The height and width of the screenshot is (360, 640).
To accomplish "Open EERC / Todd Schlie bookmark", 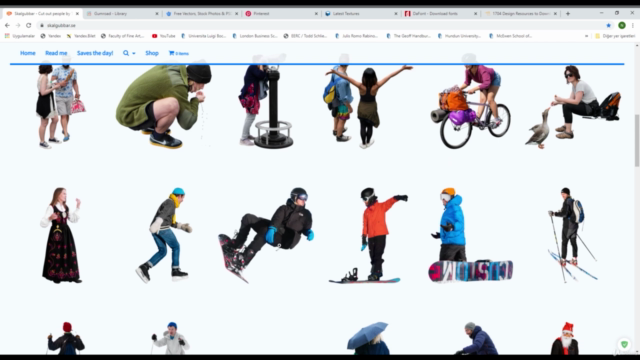I will tap(305, 36).
